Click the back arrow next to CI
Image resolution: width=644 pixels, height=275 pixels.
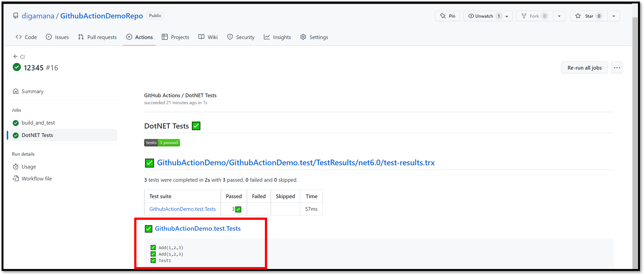pyautogui.click(x=15, y=56)
